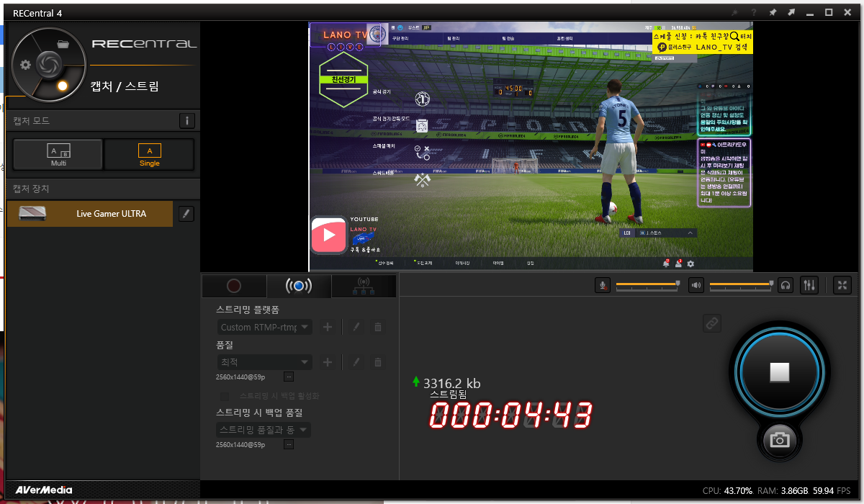Image resolution: width=864 pixels, height=504 pixels.
Task: Select capture/stream mode orange dot in dial
Action: pyautogui.click(x=63, y=86)
